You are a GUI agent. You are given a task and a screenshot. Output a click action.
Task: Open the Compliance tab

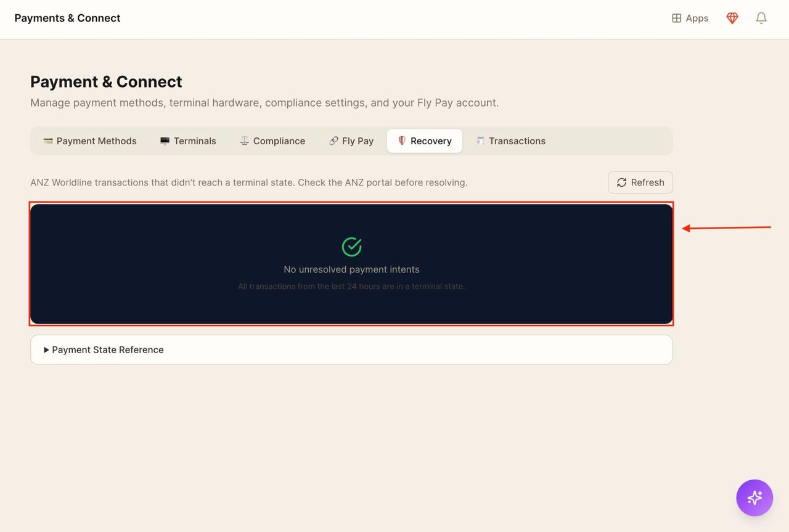[x=272, y=141]
